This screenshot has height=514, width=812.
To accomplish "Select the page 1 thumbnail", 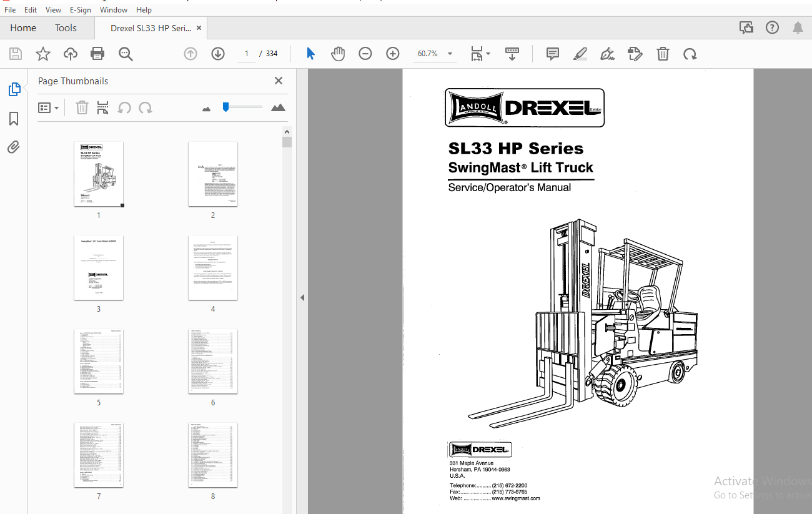I will tap(99, 174).
